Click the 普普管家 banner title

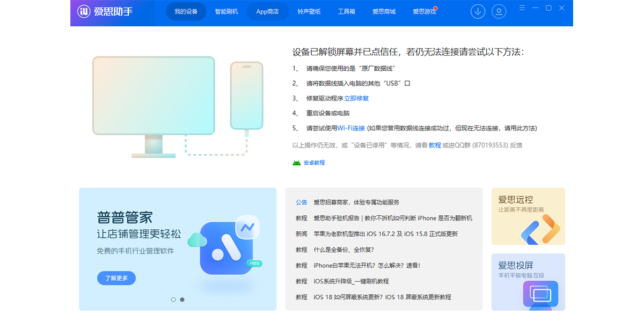click(125, 217)
